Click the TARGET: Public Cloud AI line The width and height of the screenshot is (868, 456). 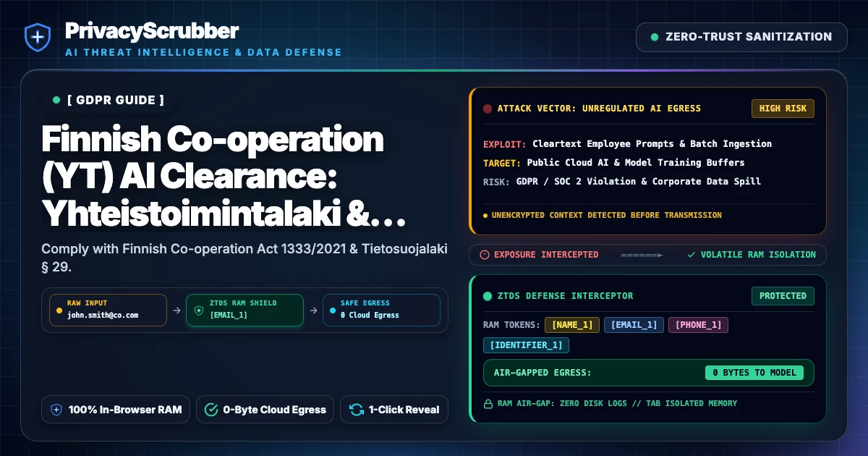614,162
